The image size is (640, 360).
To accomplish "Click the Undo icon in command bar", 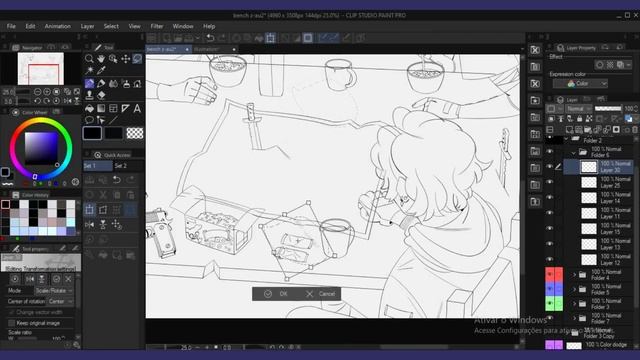I will 210,38.
